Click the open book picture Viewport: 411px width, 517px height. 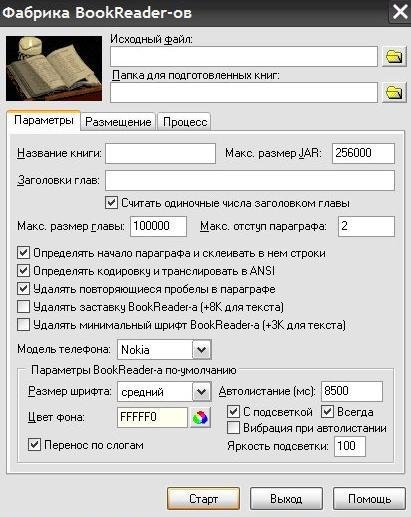click(x=54, y=68)
